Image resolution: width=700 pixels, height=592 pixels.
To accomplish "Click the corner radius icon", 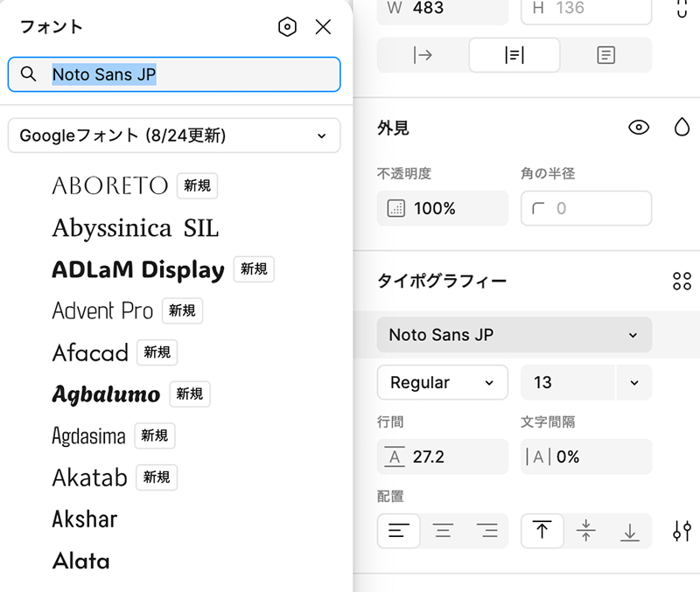I will [x=538, y=208].
